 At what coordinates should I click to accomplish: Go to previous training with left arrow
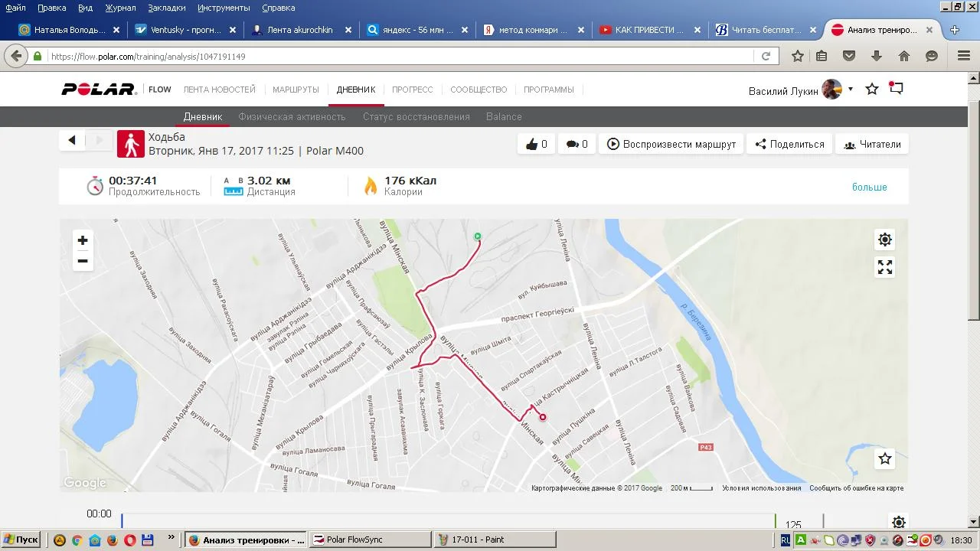[72, 140]
